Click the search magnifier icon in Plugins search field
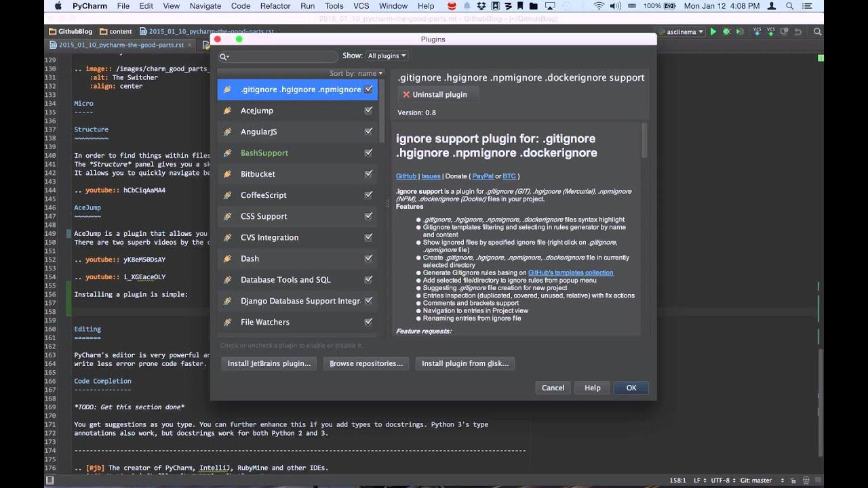Image resolution: width=868 pixels, height=488 pixels. click(224, 57)
